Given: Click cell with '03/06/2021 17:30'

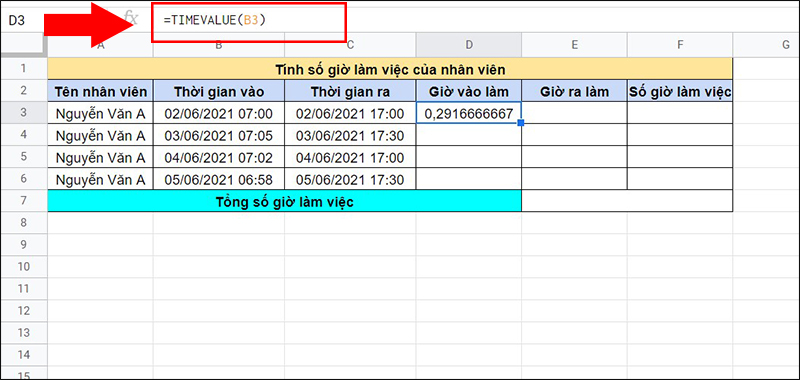Looking at the screenshot, I should coord(351,135).
